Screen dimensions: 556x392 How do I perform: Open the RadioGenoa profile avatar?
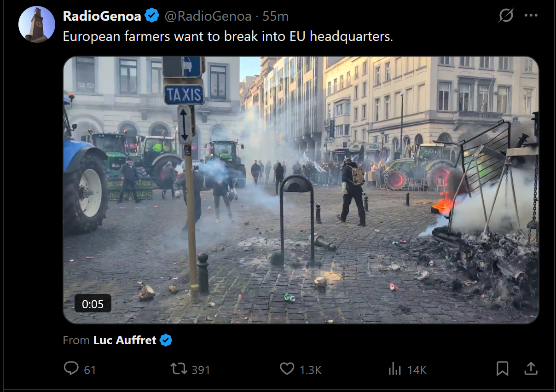pos(37,24)
